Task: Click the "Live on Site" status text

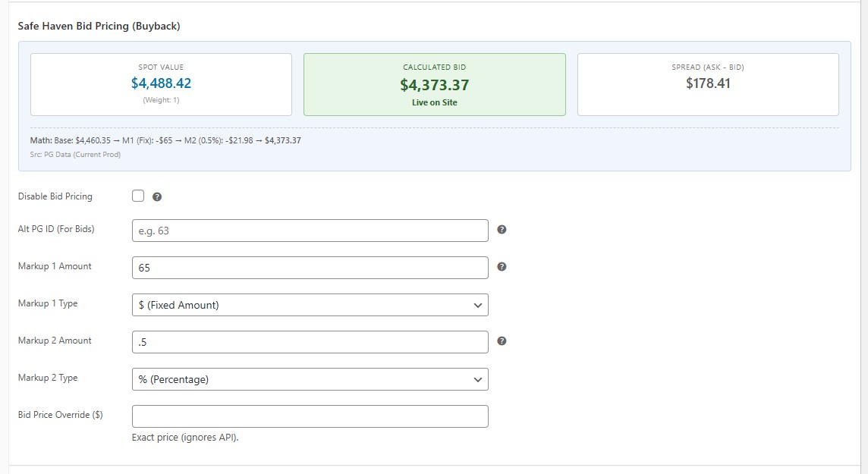Action: click(434, 102)
